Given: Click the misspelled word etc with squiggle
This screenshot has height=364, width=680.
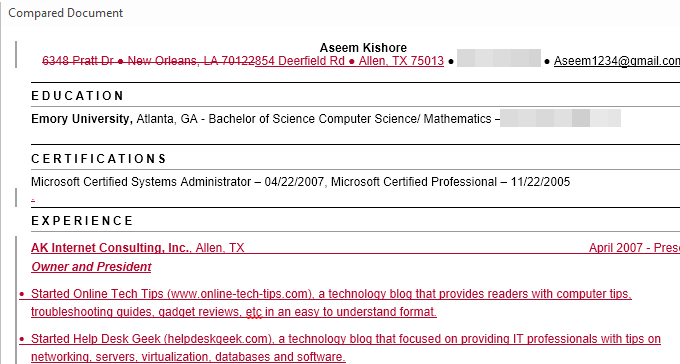Looking at the screenshot, I should [x=254, y=312].
